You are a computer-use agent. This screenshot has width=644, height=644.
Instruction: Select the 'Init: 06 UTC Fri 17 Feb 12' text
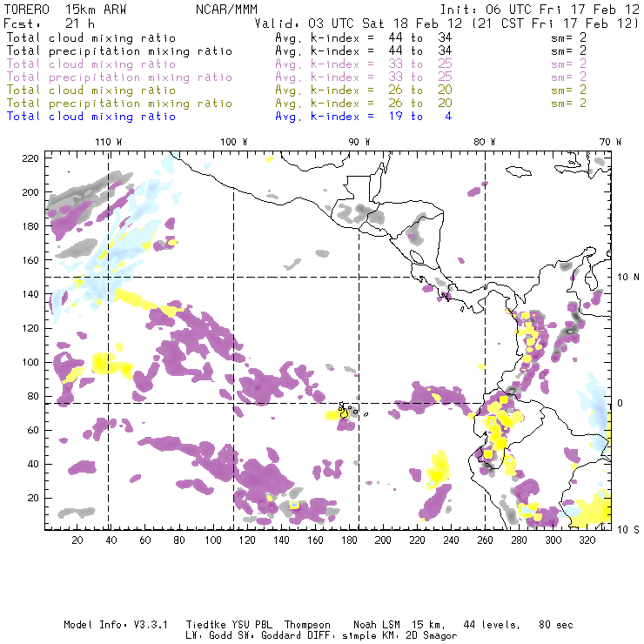540,10
